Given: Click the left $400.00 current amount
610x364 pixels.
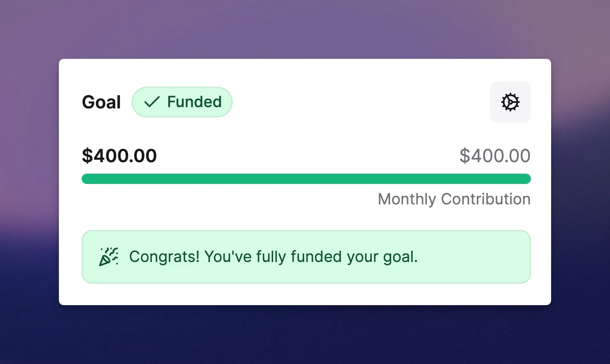Looking at the screenshot, I should click(119, 156).
